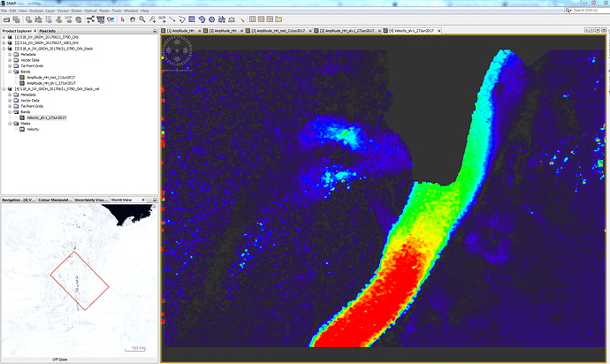
Task: Collapse Masks folder under product [4]
Action: (10, 124)
